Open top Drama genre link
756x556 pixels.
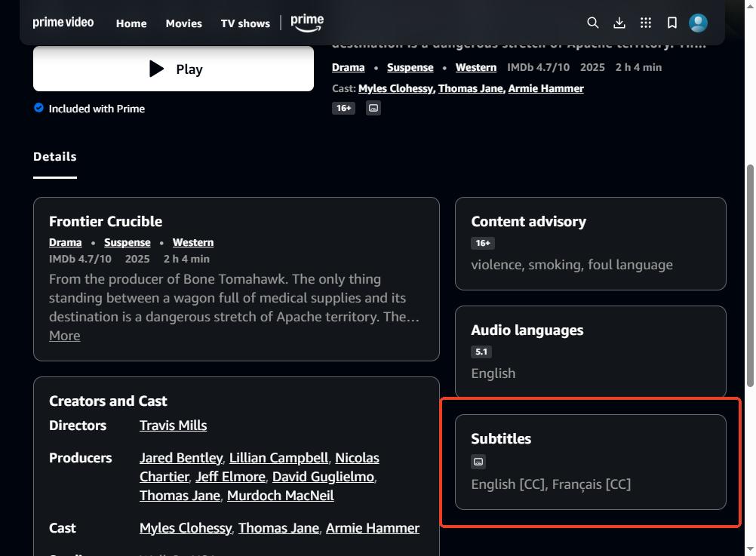pyautogui.click(x=348, y=67)
